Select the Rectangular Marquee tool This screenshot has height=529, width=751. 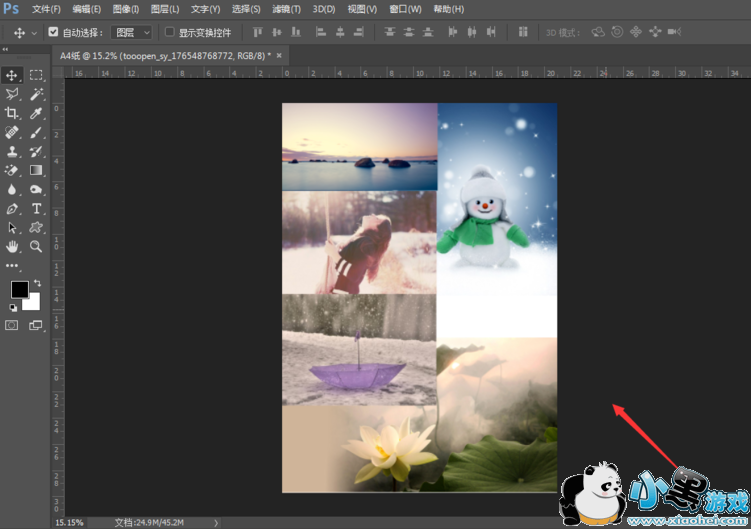click(x=36, y=75)
